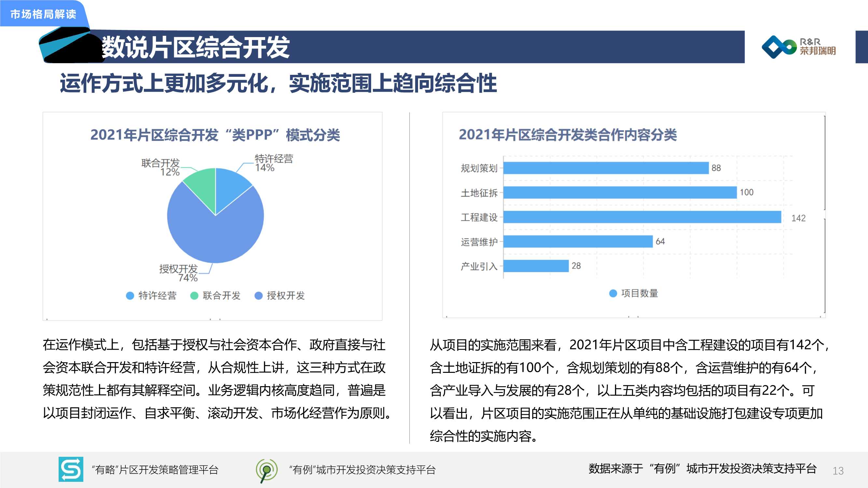Click the 规划策划 axis label

tap(479, 168)
